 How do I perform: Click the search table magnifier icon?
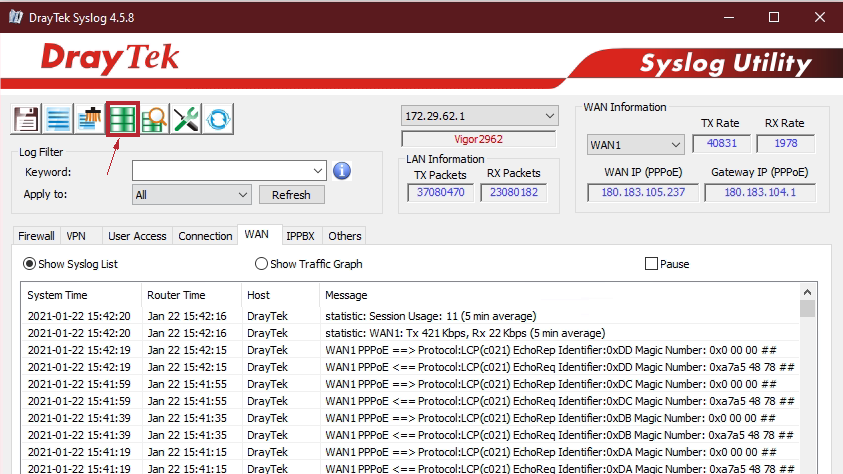pos(154,119)
